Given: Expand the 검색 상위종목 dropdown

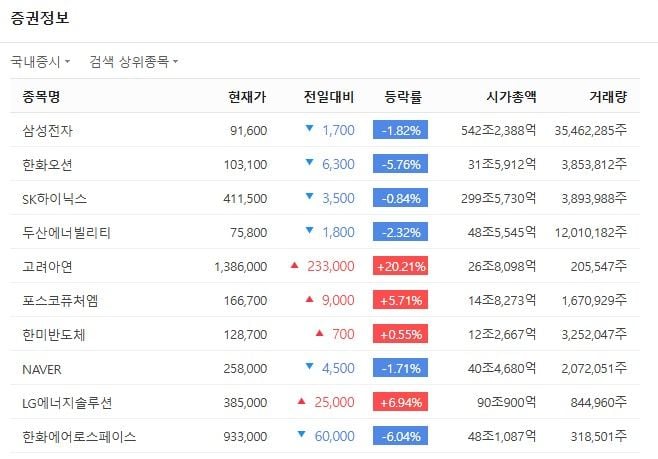Looking at the screenshot, I should coord(133,62).
